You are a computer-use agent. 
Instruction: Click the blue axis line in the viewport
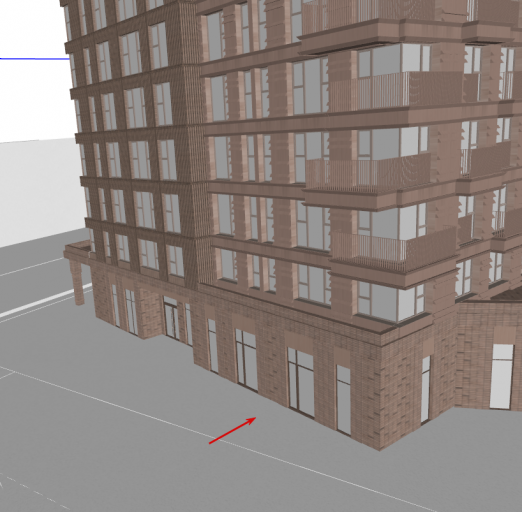pyautogui.click(x=34, y=59)
